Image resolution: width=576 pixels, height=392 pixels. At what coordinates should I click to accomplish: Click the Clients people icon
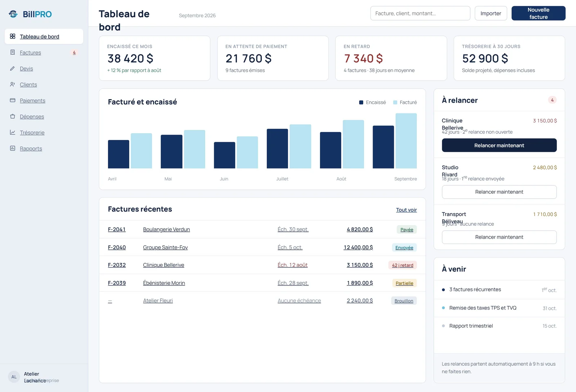[x=13, y=84]
